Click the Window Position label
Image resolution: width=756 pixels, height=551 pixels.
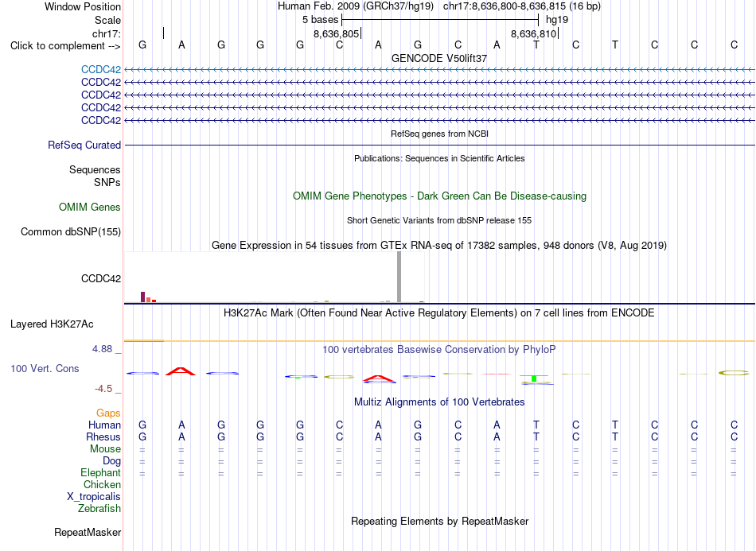coord(83,6)
